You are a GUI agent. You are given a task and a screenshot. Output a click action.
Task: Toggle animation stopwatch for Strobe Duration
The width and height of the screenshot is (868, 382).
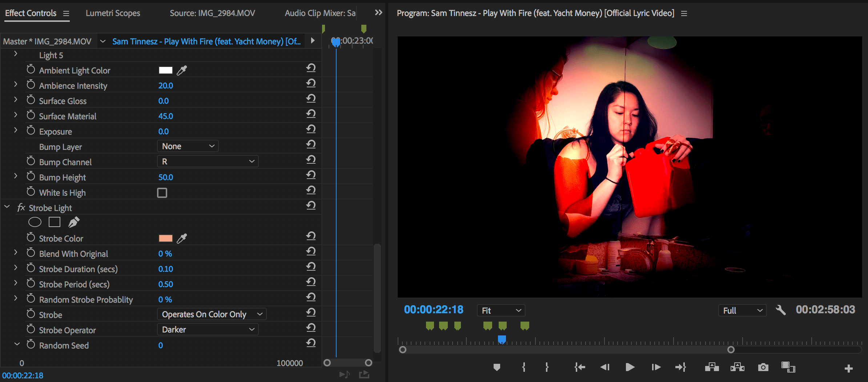[x=31, y=268]
